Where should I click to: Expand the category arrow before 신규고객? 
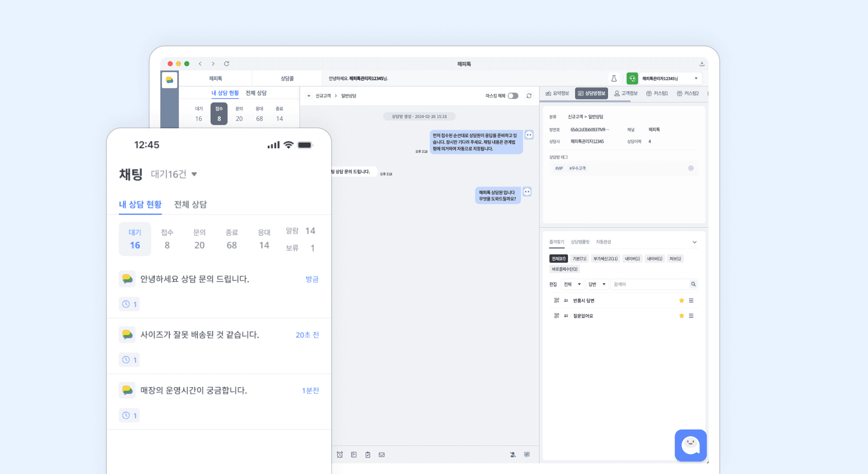click(x=308, y=96)
